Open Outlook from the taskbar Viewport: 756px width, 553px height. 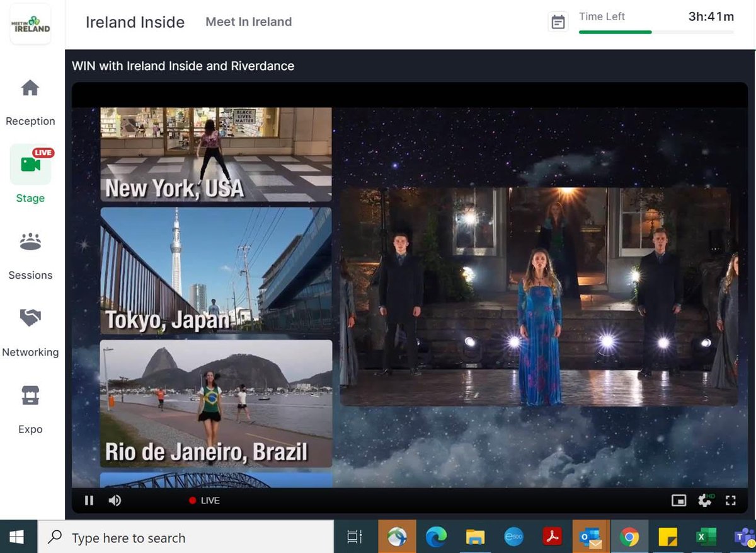(591, 537)
